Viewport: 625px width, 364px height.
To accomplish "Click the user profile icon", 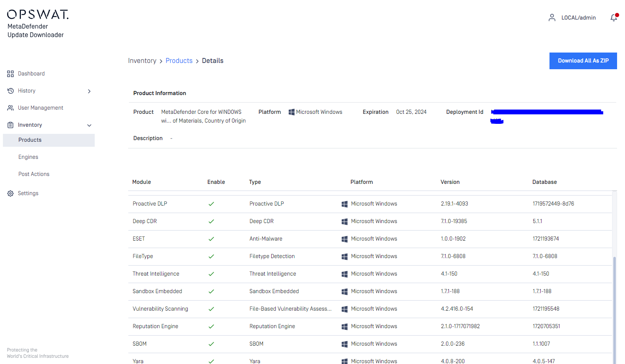I will 552,18.
